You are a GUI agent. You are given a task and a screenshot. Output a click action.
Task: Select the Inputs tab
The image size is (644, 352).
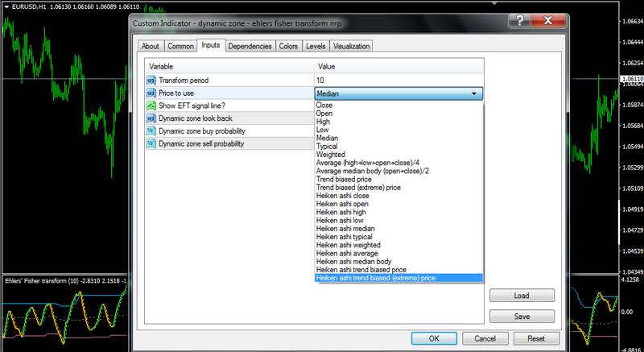tap(211, 45)
